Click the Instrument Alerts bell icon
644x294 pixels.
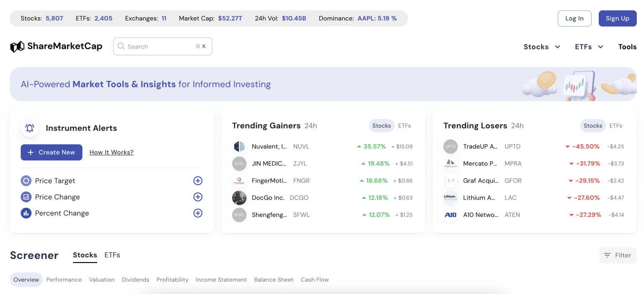click(30, 128)
